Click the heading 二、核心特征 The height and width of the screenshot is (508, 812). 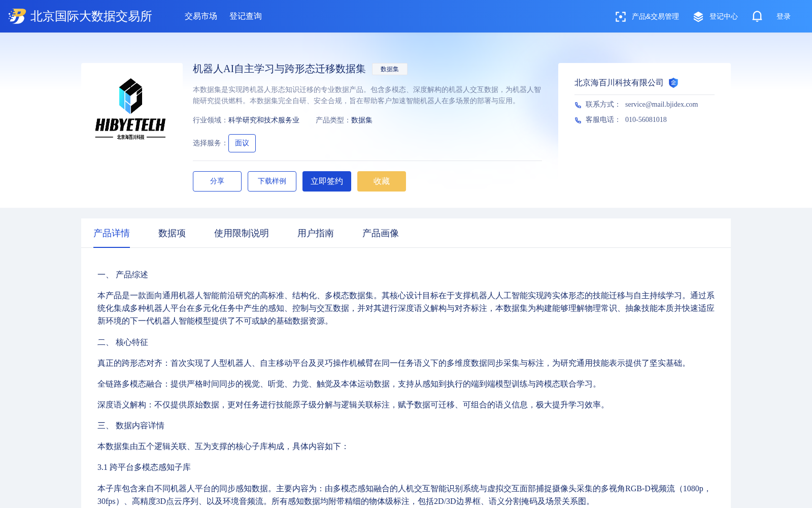click(x=123, y=342)
